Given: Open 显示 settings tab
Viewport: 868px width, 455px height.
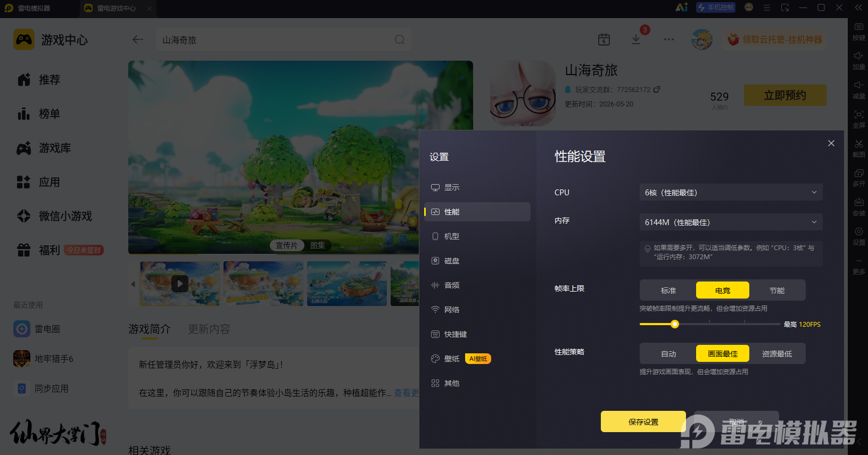Looking at the screenshot, I should pos(477,187).
